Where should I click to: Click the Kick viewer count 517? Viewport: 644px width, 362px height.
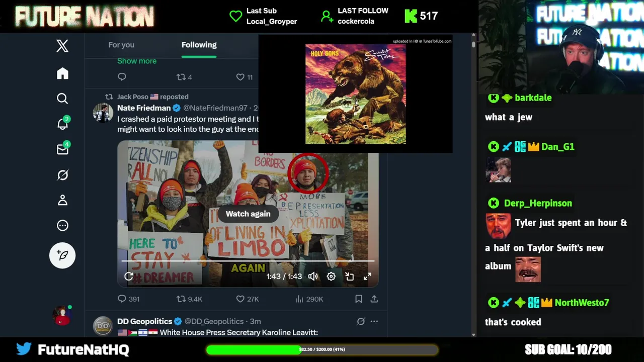[x=429, y=16]
